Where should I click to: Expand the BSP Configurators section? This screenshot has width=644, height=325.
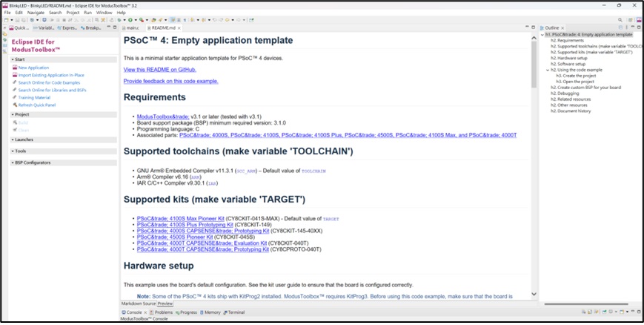tap(13, 162)
